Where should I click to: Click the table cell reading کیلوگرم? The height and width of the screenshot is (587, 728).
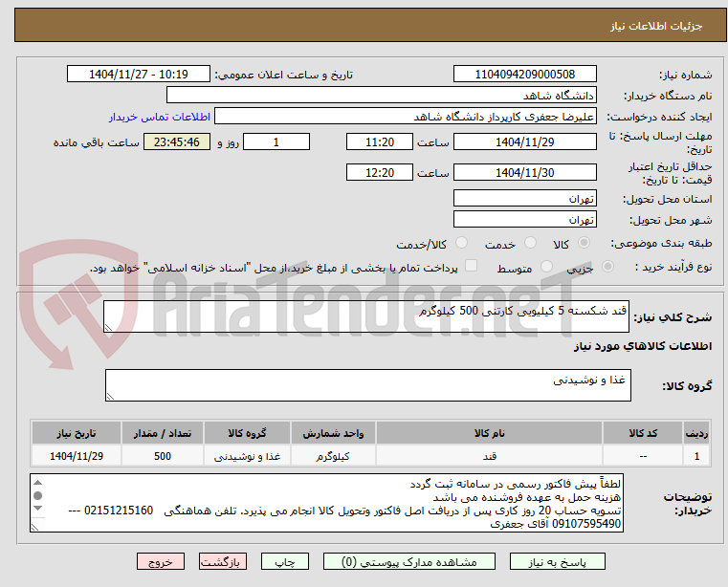[x=333, y=456]
